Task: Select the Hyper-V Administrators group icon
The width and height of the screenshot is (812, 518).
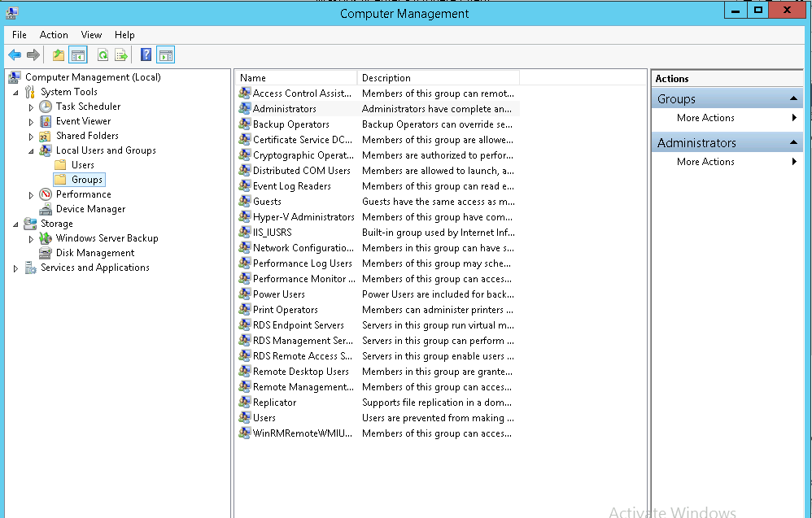Action: point(244,216)
